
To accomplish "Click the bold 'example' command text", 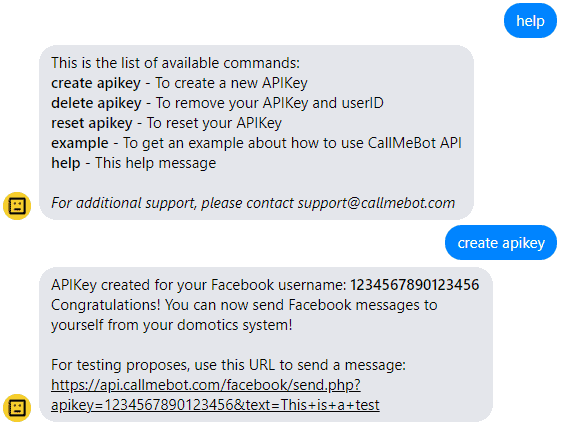I will [x=80, y=143].
